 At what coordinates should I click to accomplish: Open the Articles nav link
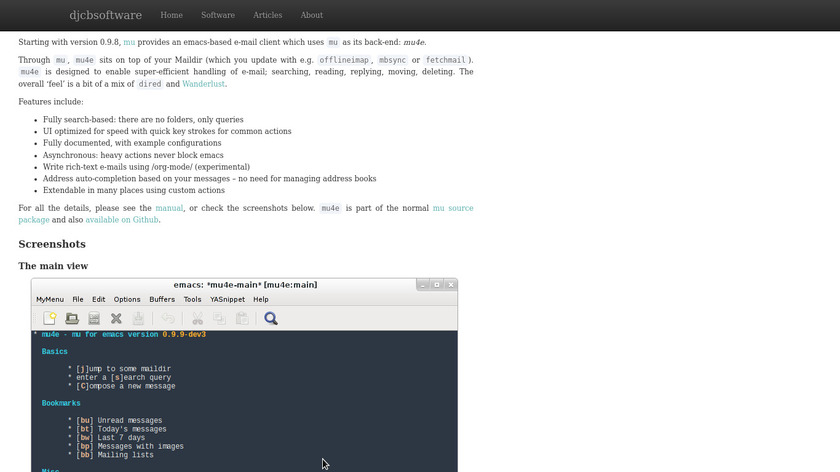point(267,15)
